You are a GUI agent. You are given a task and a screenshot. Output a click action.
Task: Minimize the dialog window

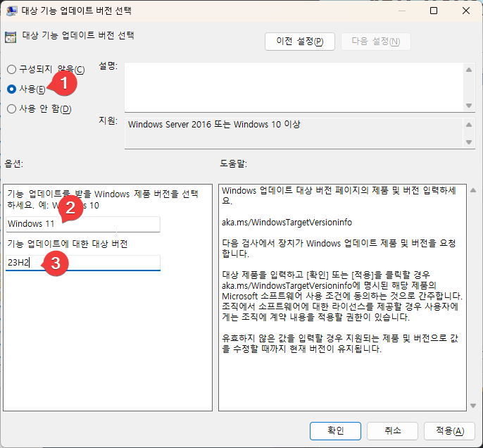401,11
